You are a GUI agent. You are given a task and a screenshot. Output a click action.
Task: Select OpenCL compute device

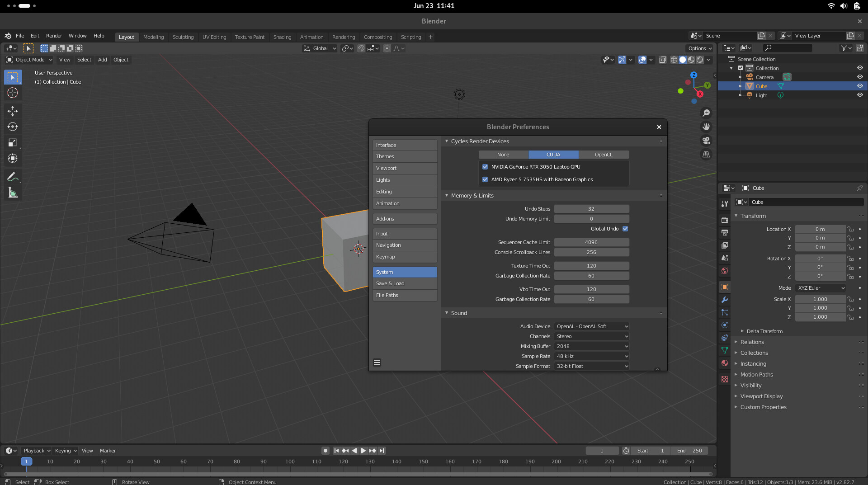click(x=604, y=155)
